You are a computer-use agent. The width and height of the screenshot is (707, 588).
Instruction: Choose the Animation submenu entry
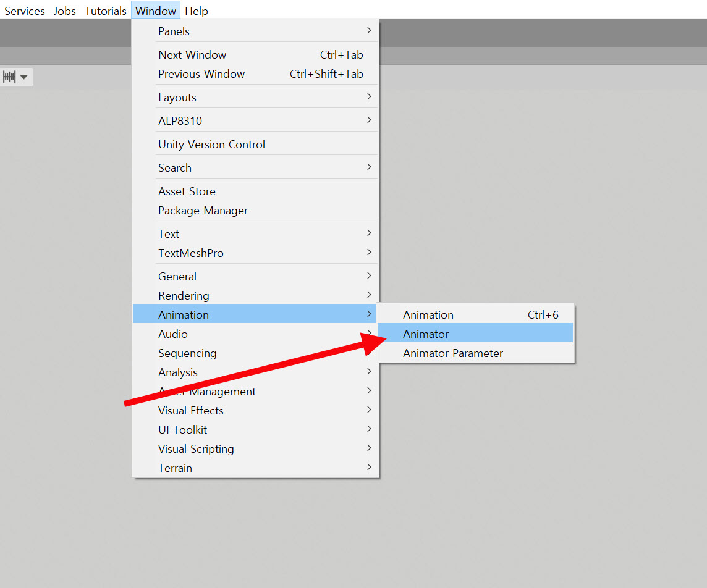click(x=255, y=314)
